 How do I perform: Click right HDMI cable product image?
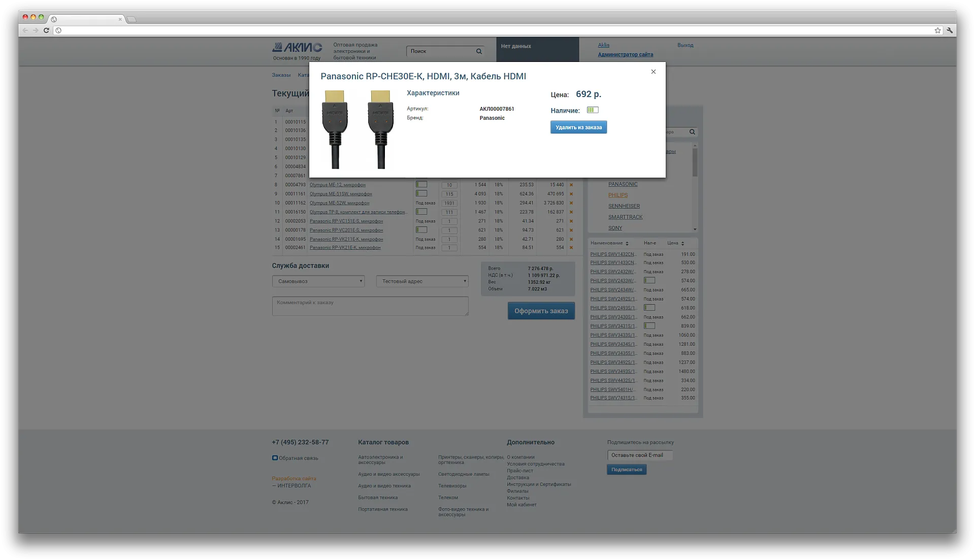(x=380, y=129)
